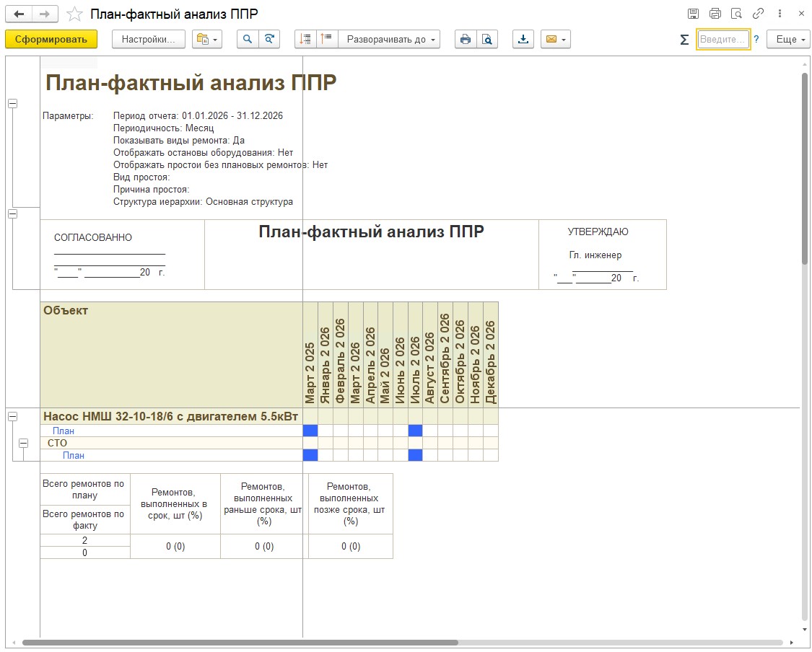Add report to favorites with star icon

click(x=74, y=14)
